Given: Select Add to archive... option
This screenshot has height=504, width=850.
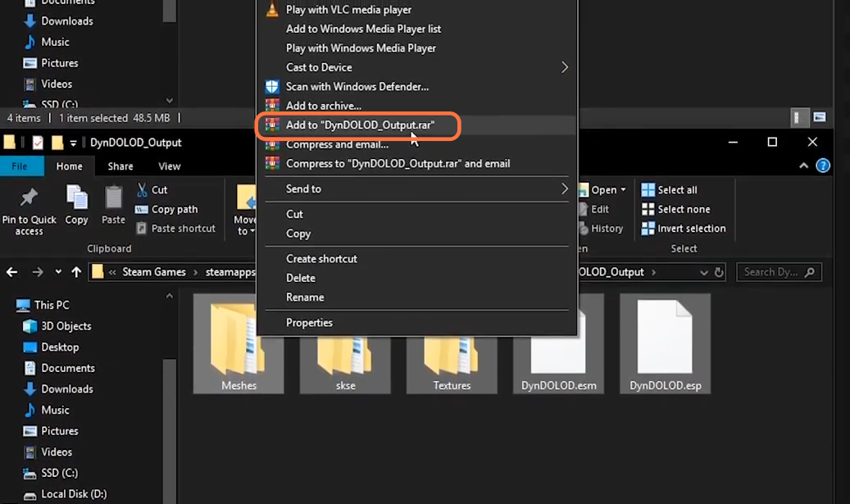Looking at the screenshot, I should click(324, 106).
